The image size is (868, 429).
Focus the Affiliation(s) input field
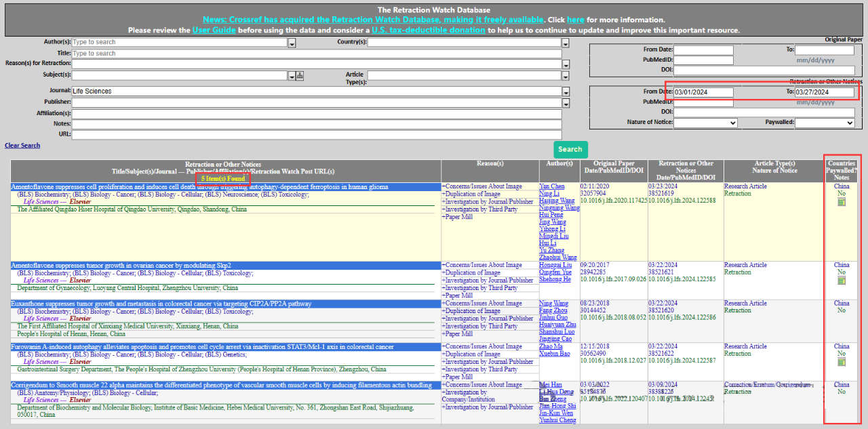317,113
